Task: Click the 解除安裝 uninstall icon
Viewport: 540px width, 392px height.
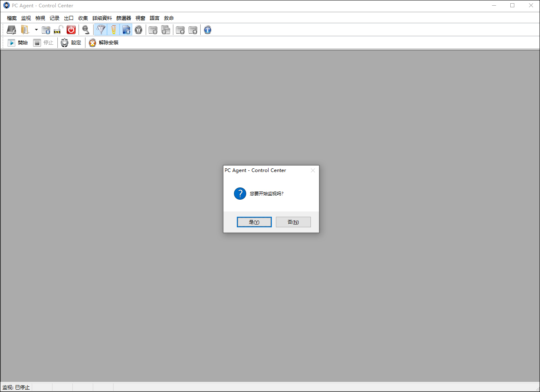Action: [93, 43]
